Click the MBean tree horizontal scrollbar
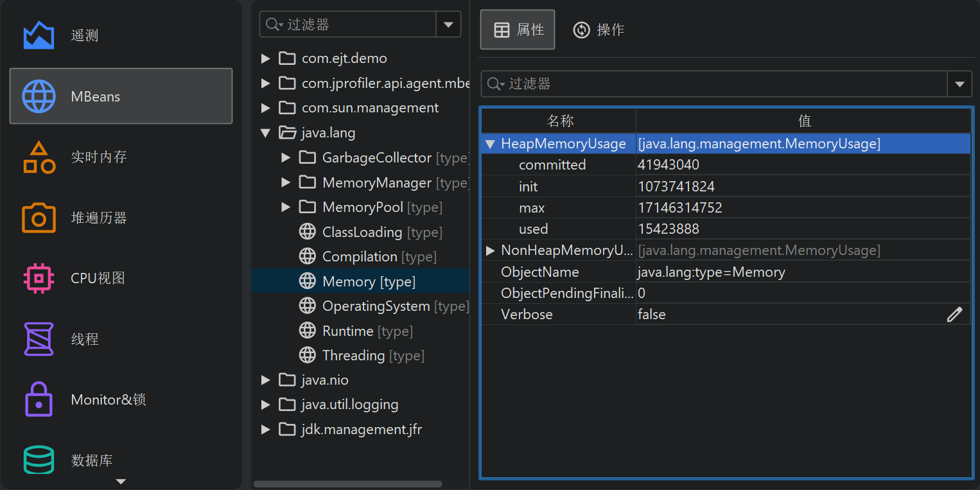980x490 pixels. pyautogui.click(x=347, y=484)
